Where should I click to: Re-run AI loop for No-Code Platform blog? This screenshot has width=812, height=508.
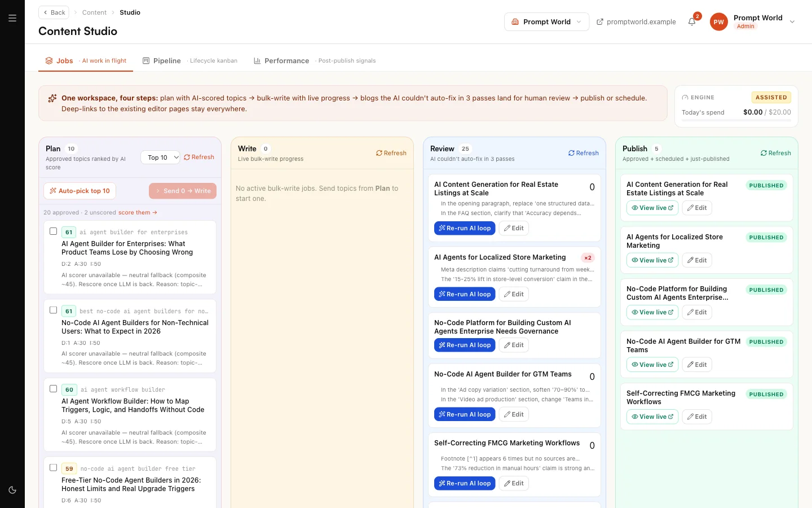[x=465, y=345]
